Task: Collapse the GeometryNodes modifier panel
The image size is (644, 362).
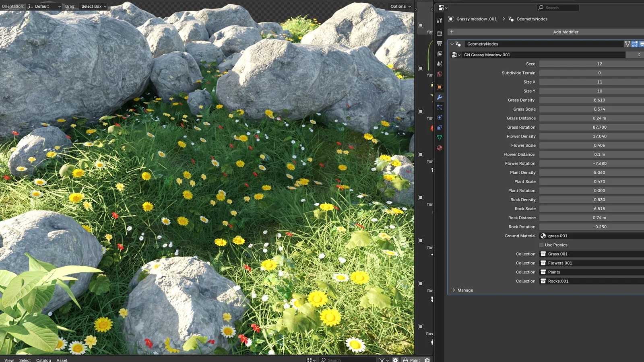Action: click(x=452, y=44)
